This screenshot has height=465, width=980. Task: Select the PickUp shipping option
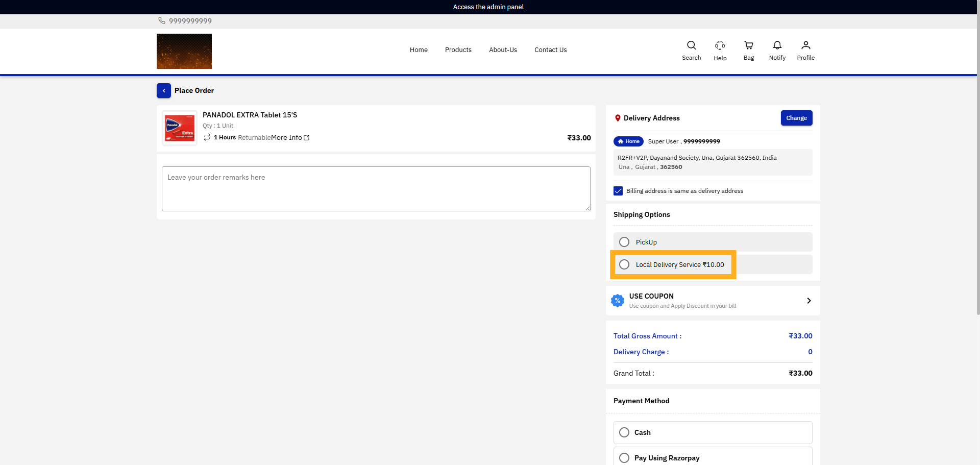point(624,241)
